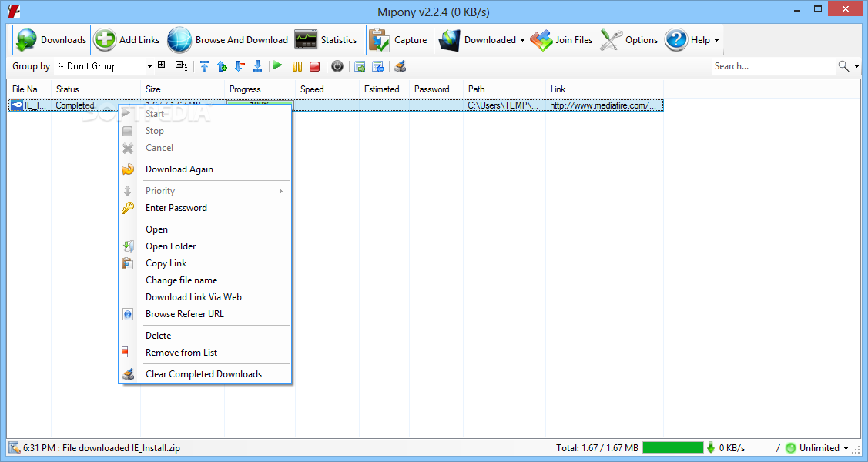
Task: Click the expand all groups icon
Action: pyautogui.click(x=162, y=65)
